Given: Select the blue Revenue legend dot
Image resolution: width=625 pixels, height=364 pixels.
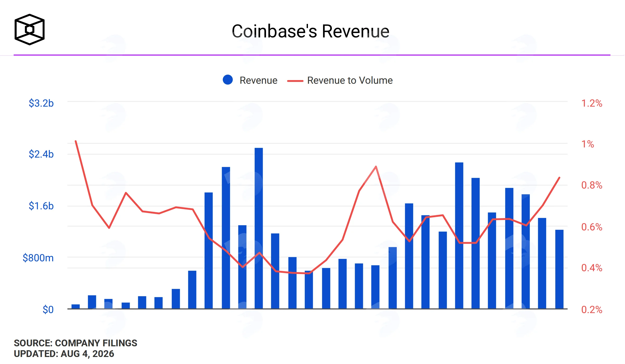Looking at the screenshot, I should pyautogui.click(x=228, y=80).
